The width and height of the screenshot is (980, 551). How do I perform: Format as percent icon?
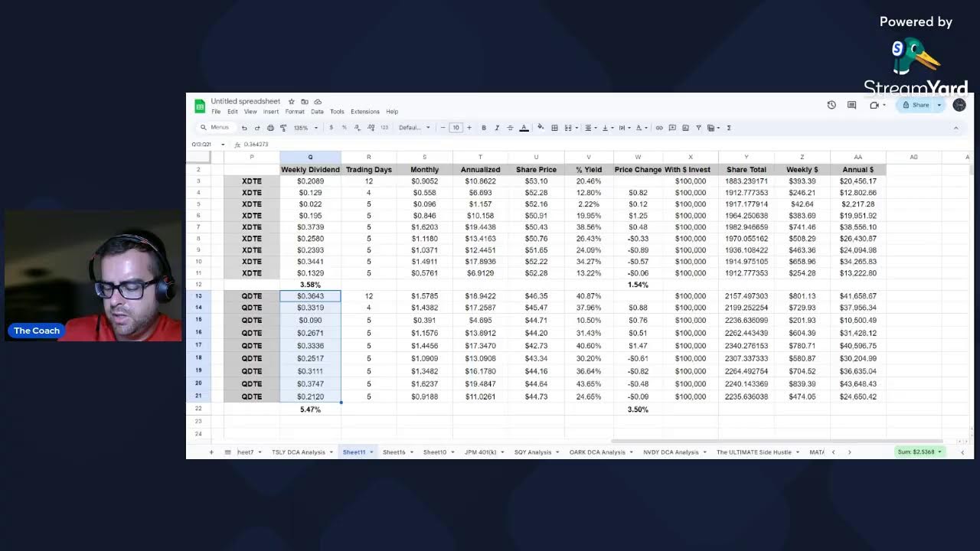344,128
